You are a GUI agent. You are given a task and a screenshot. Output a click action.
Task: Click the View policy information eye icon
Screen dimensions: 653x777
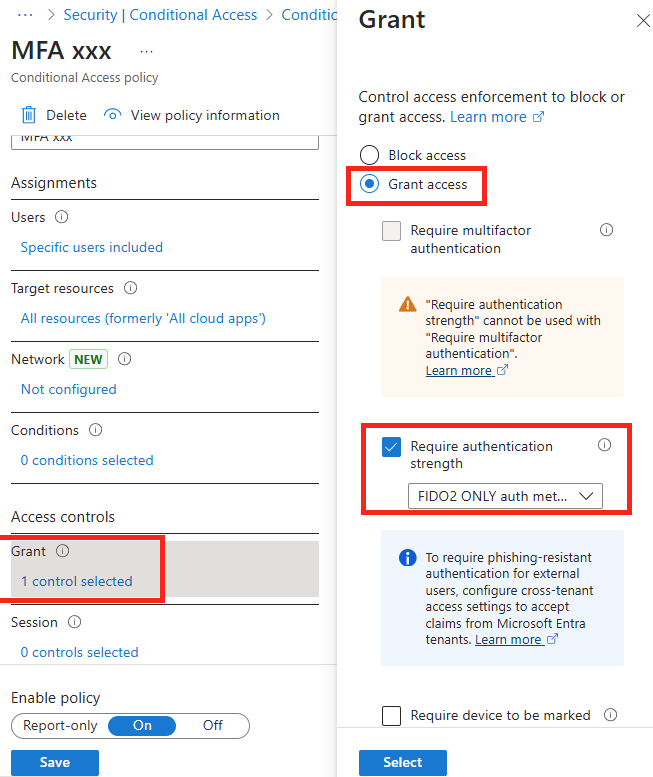pyautogui.click(x=112, y=115)
